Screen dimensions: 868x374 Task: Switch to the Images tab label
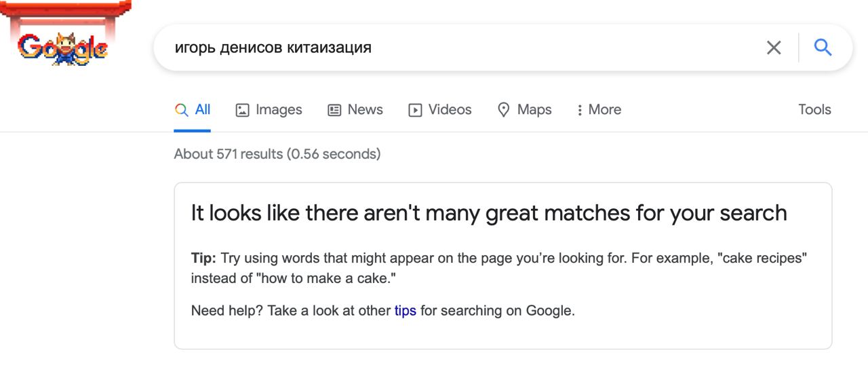coord(279,109)
